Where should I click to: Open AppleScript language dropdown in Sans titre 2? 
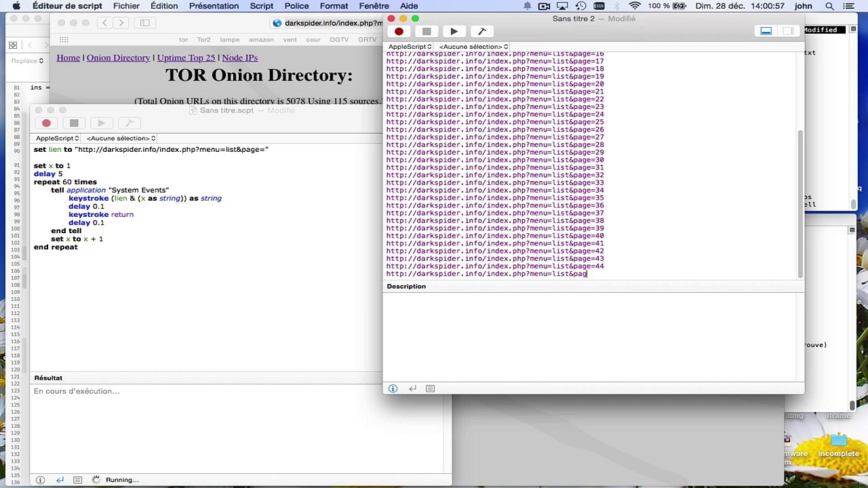point(410,47)
